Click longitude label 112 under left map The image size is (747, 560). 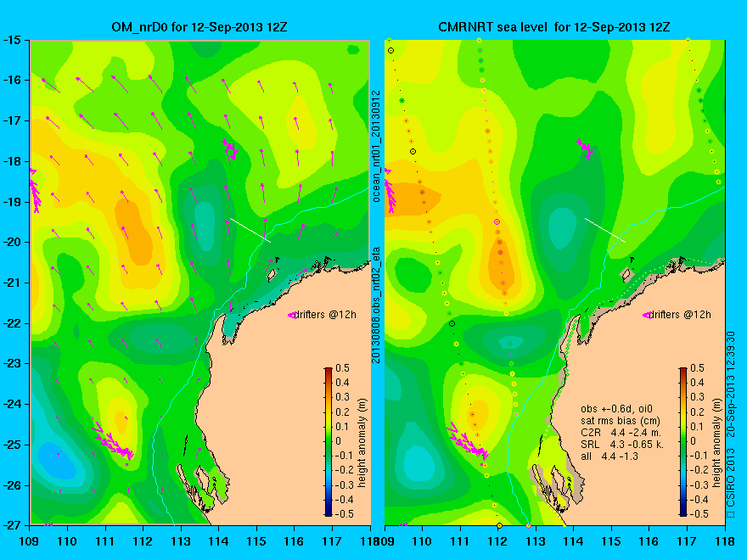click(x=143, y=541)
